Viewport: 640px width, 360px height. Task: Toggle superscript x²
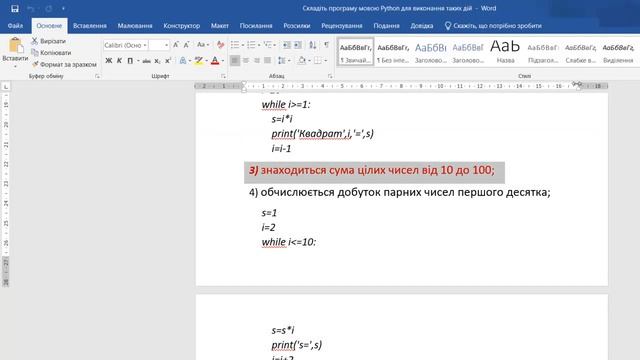click(168, 61)
